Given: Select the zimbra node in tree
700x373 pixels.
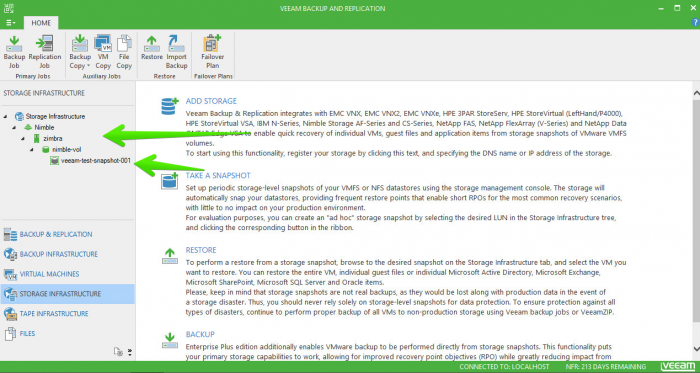Looking at the screenshot, I should click(x=53, y=139).
